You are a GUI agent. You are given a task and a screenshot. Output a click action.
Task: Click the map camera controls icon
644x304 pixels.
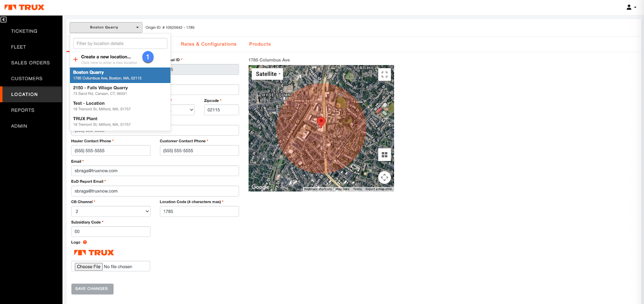(x=384, y=177)
